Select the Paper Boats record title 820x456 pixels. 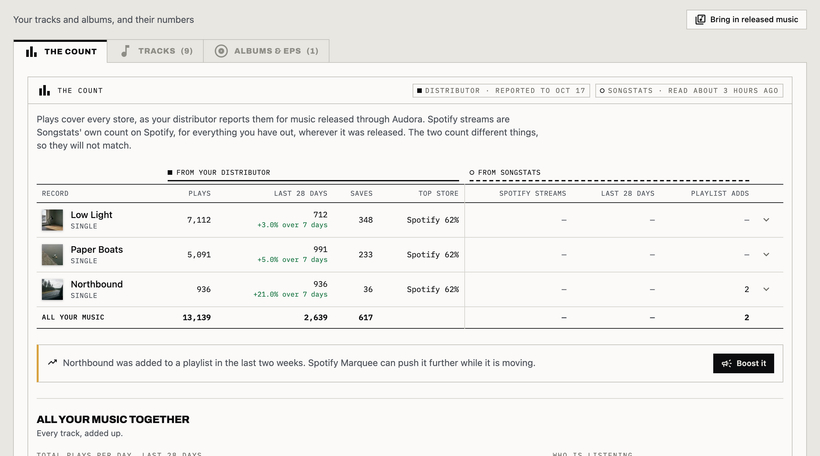[x=97, y=249]
